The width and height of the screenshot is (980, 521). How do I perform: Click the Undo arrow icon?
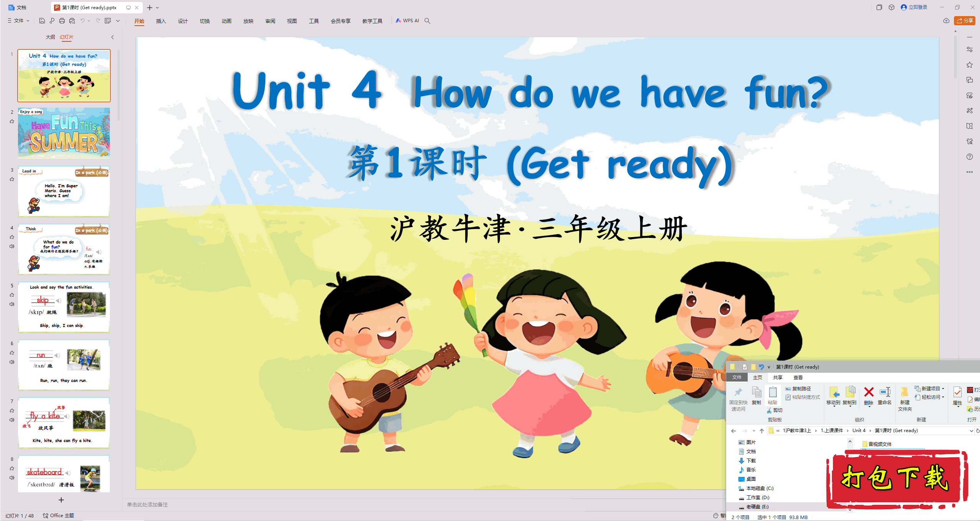pyautogui.click(x=82, y=21)
